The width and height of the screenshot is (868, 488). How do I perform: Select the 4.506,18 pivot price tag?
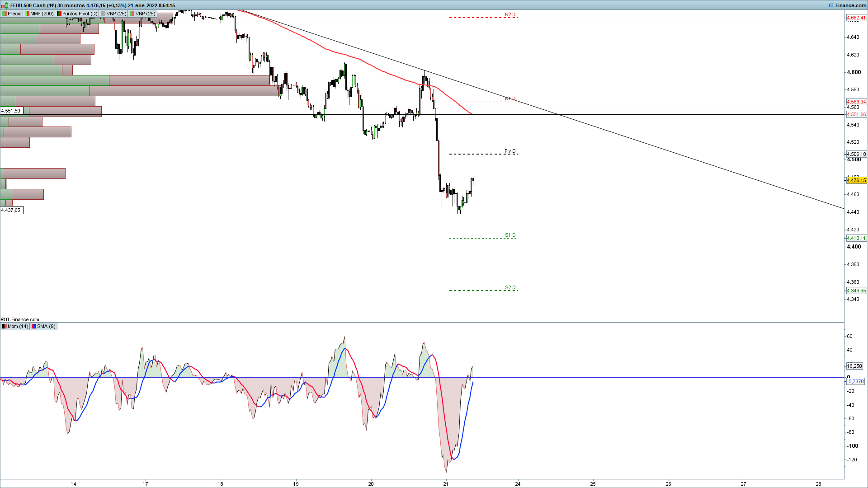click(x=856, y=154)
